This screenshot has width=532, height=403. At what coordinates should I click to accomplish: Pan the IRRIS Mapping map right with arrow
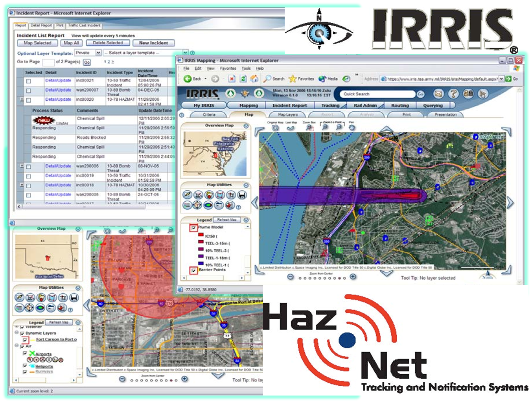[x=510, y=202]
